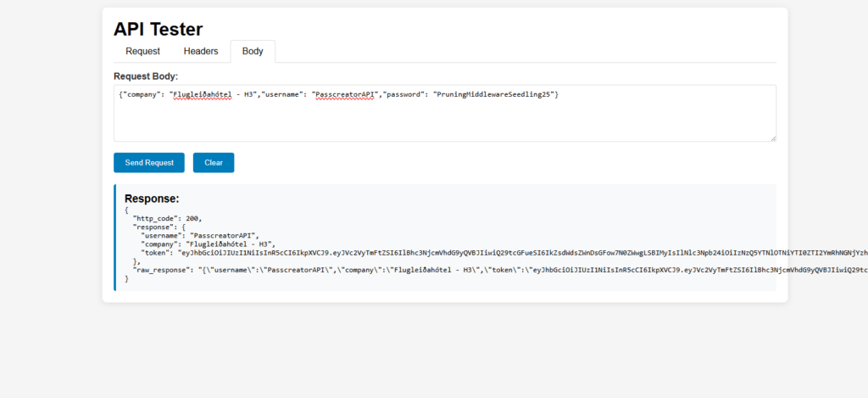
Task: Click the "response" key in the JSON output
Action: coord(151,227)
